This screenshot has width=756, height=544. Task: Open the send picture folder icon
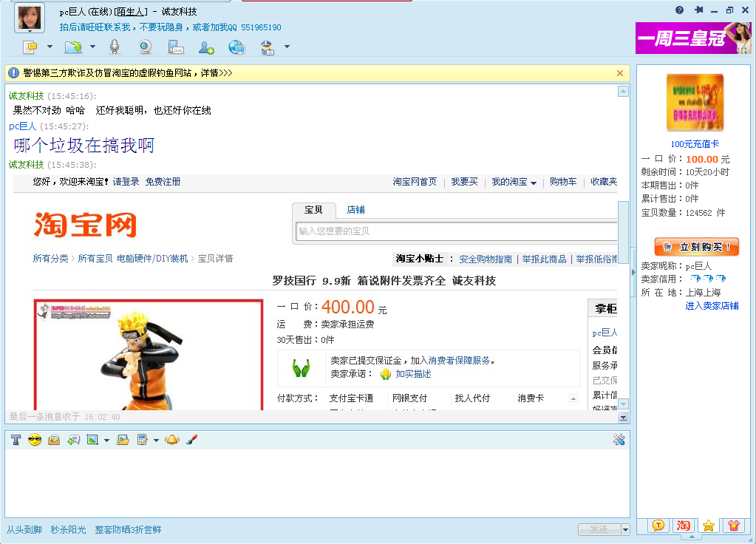123,440
